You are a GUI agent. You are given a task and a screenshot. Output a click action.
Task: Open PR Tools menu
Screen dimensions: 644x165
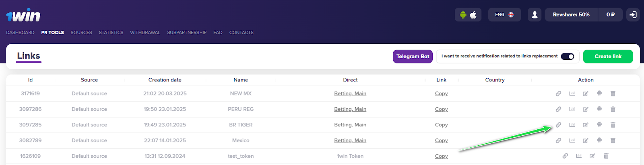(x=53, y=33)
